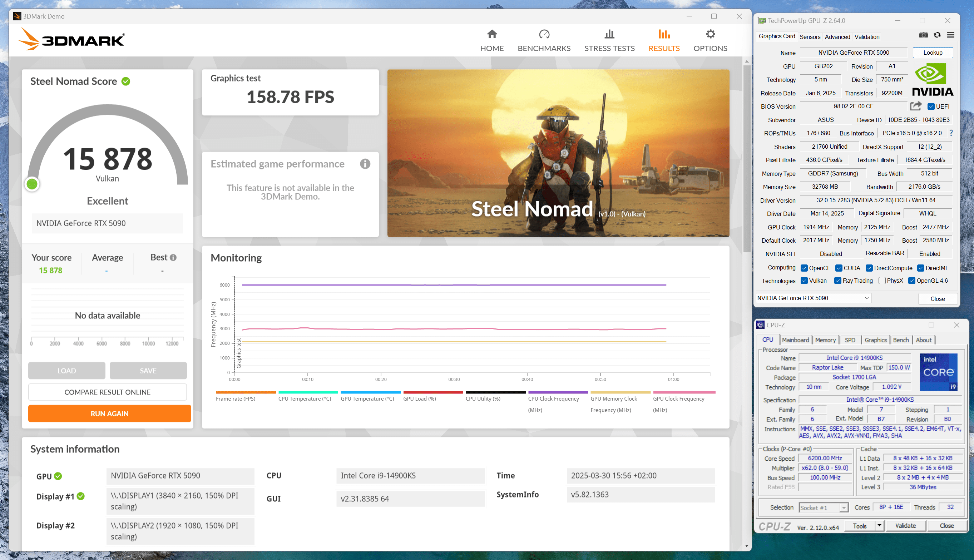The width and height of the screenshot is (974, 560).
Task: Toggle the PhysX checkbox
Action: coord(882,281)
